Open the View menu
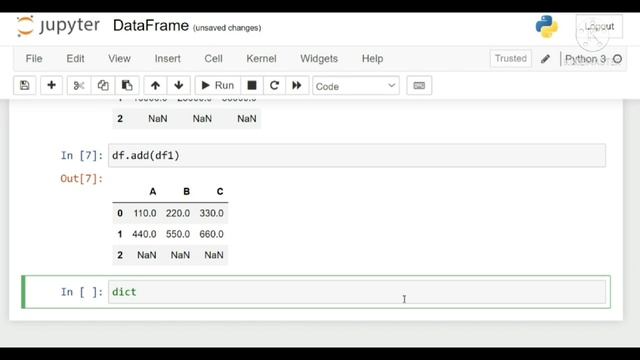 (119, 59)
